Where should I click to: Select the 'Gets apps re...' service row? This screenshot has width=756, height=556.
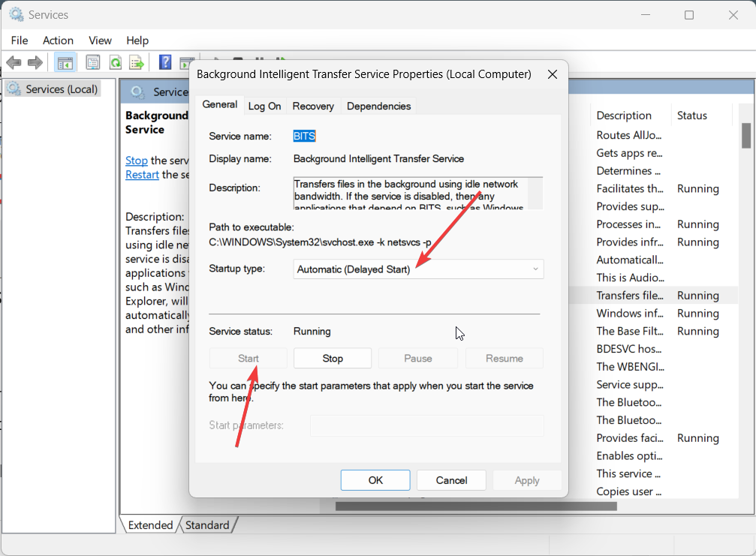click(653, 153)
